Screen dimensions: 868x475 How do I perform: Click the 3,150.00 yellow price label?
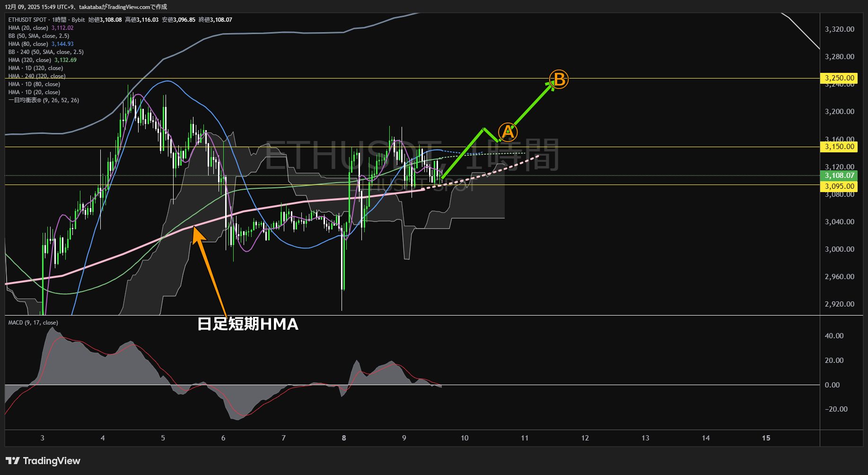(839, 147)
